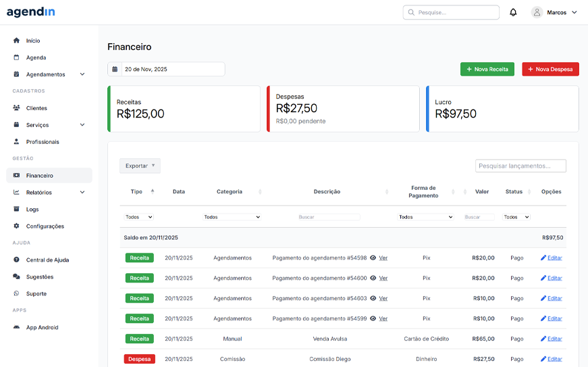
Task: Click the App Android robot icon
Action: pos(16,327)
